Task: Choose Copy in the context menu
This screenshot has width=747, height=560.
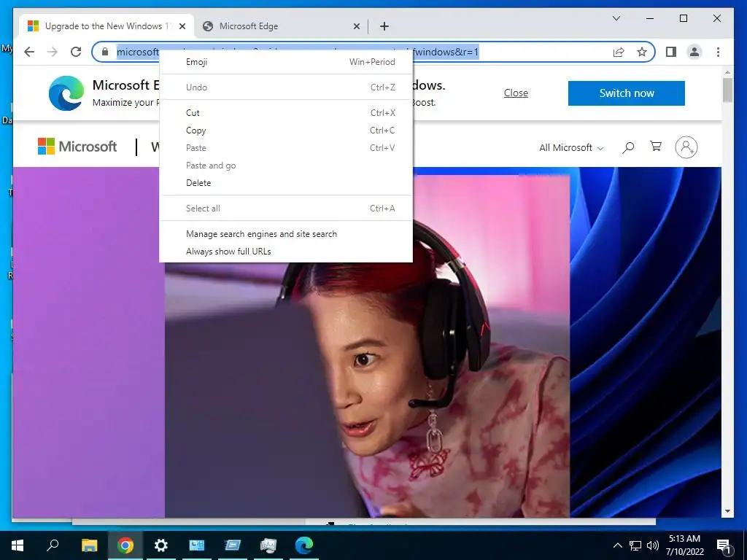Action: 286,131
